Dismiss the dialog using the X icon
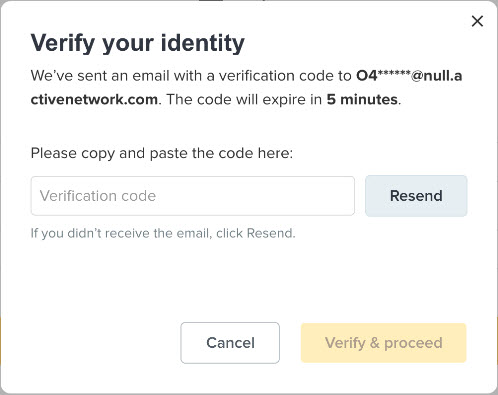Viewport: 498px width, 395px height. tap(477, 21)
